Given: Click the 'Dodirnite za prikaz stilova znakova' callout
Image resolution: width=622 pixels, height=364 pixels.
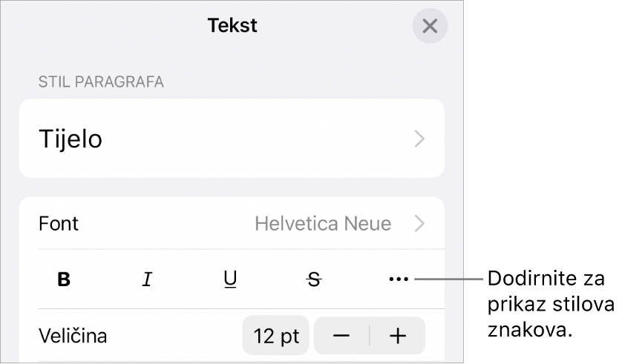Looking at the screenshot, I should [x=550, y=305].
